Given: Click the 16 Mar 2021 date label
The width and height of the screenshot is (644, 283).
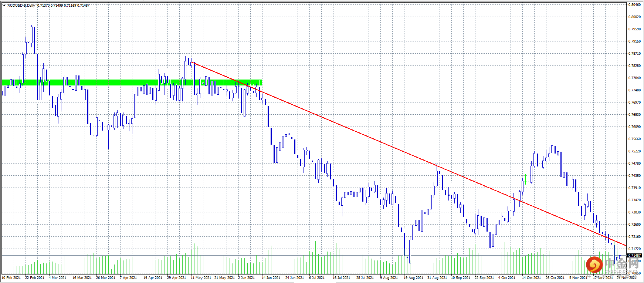Looking at the screenshot, I should click(x=82, y=278).
